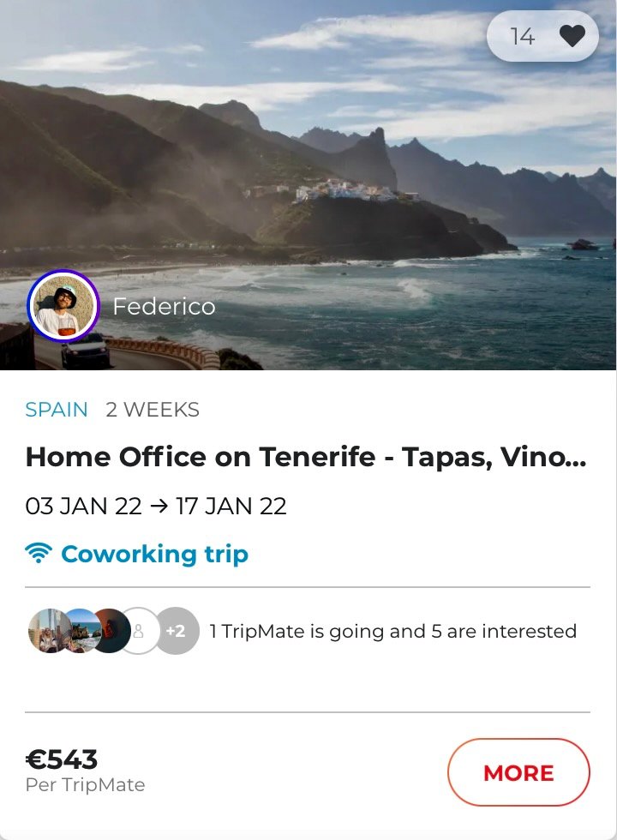Click the +2 more TripMates badge
This screenshot has height=840, width=617.
[x=177, y=631]
